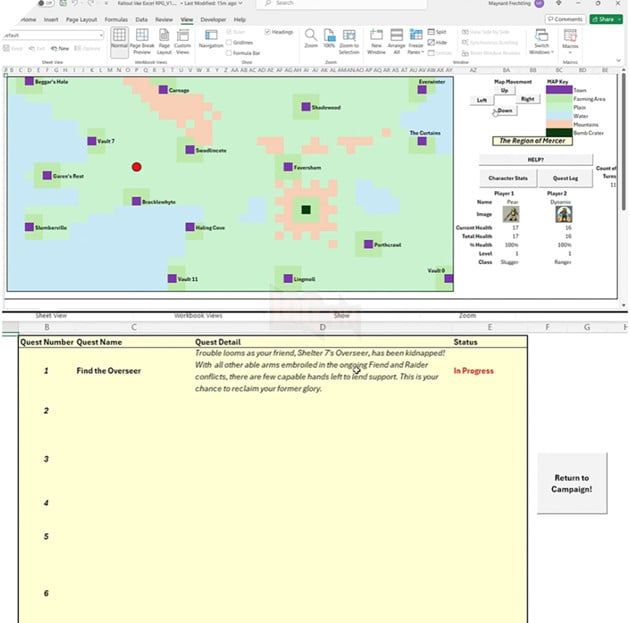This screenshot has width=630, height=623.
Task: Click Hide window in ribbon
Action: coord(437,42)
